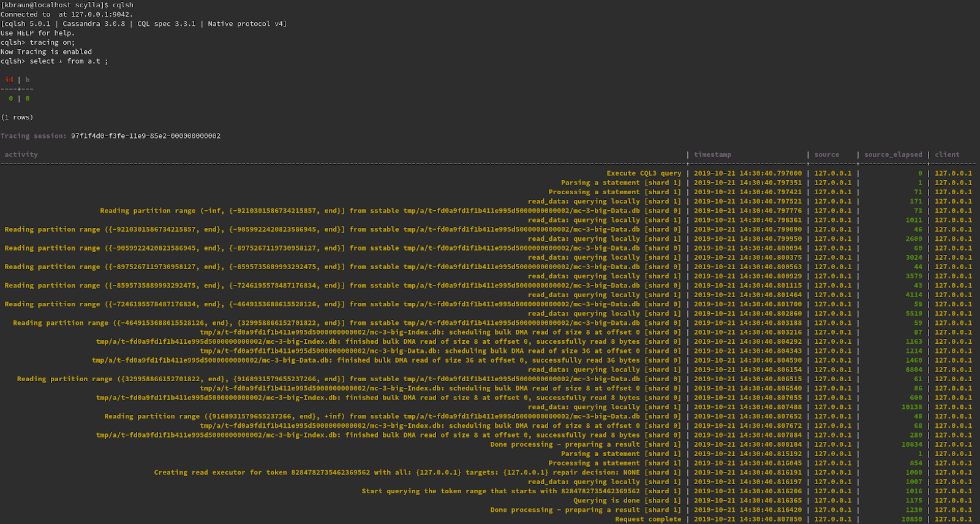Click the "timestamp" column header
This screenshot has height=524, width=980.
pos(712,154)
